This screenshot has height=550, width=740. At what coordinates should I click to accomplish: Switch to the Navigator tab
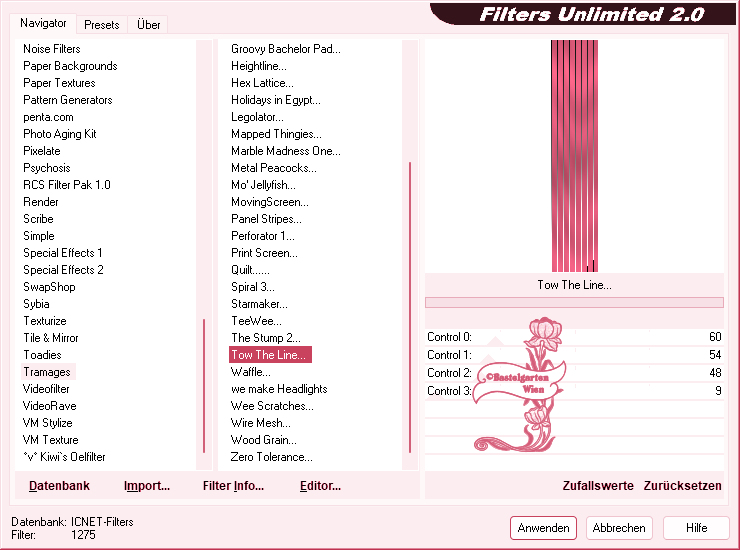[43, 23]
